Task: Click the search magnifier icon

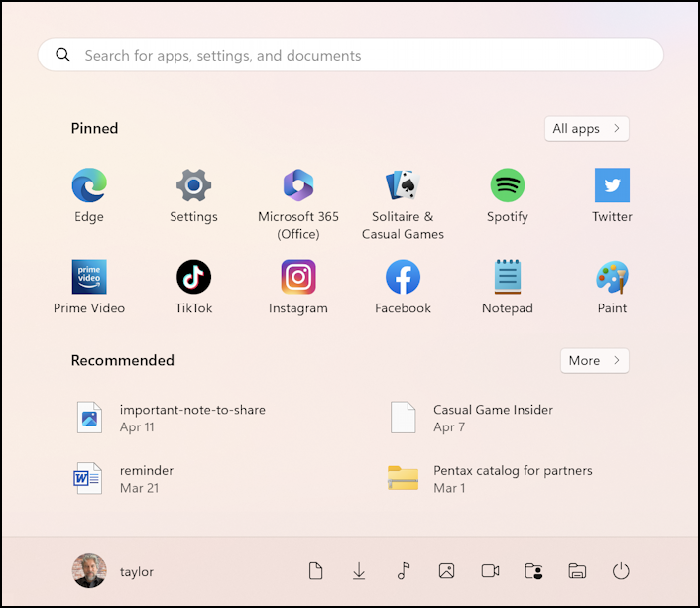Action: (62, 55)
